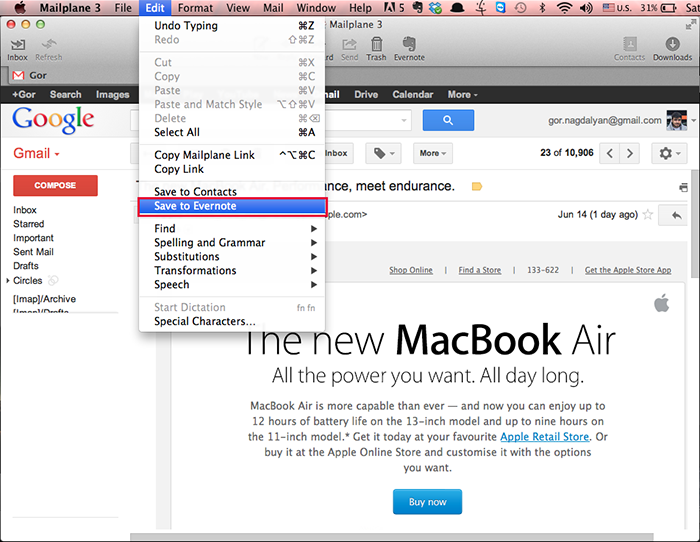This screenshot has width=700, height=542.
Task: Open the Gmail settings gear menu
Action: [x=670, y=153]
